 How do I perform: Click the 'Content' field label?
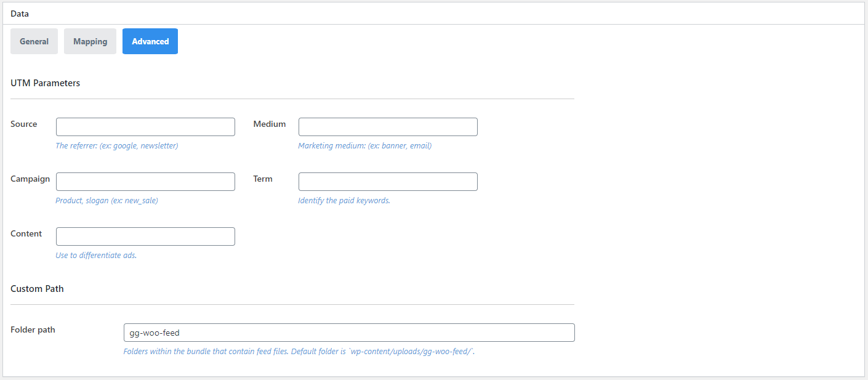pyautogui.click(x=26, y=233)
